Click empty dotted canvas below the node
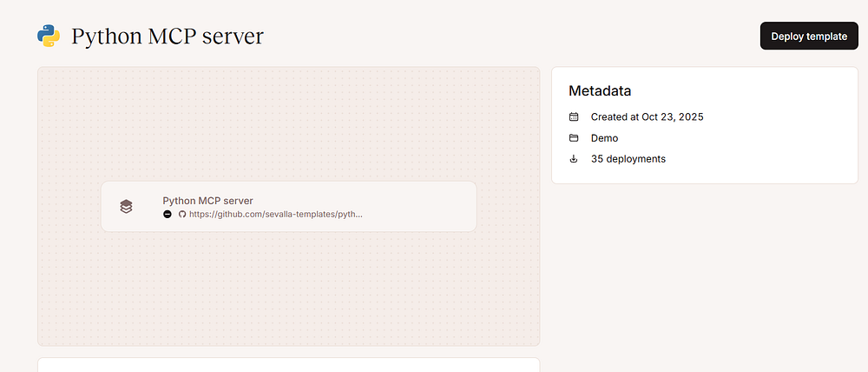868x372 pixels. [x=288, y=287]
